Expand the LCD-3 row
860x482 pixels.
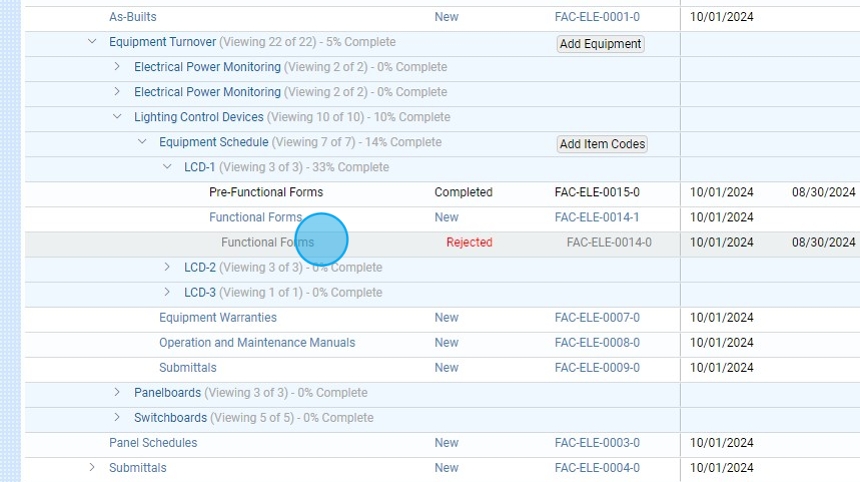pos(167,292)
